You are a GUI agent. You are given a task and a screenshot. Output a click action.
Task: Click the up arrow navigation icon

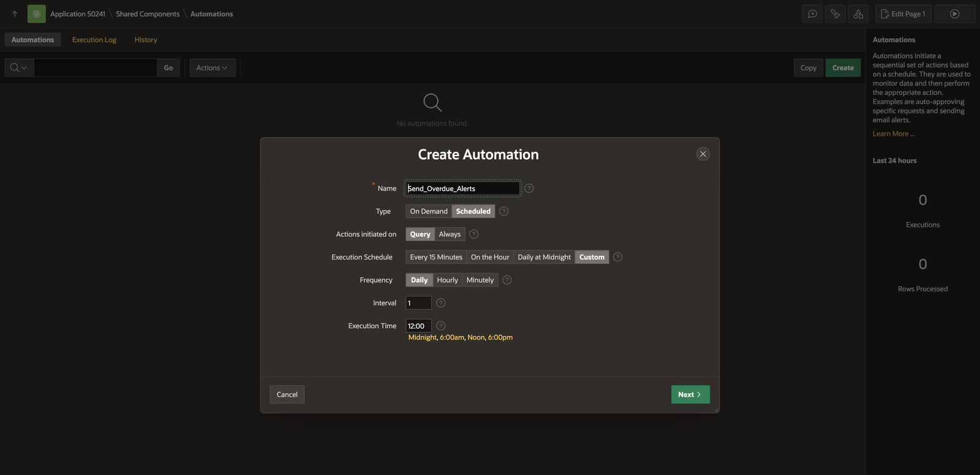pyautogui.click(x=15, y=13)
